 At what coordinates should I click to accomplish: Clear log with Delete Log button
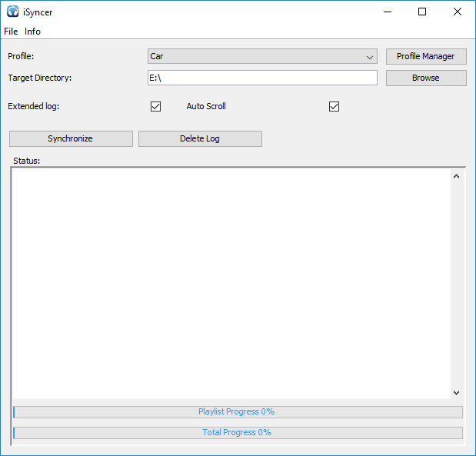(200, 138)
